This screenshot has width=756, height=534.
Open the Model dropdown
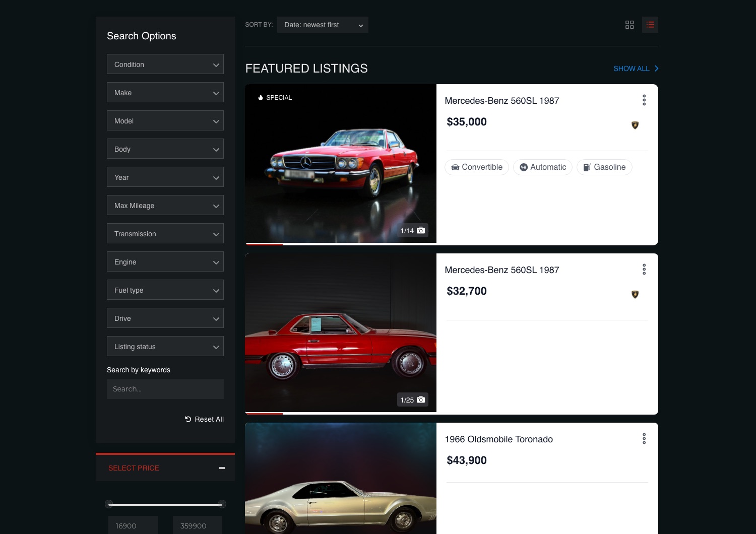coord(165,121)
